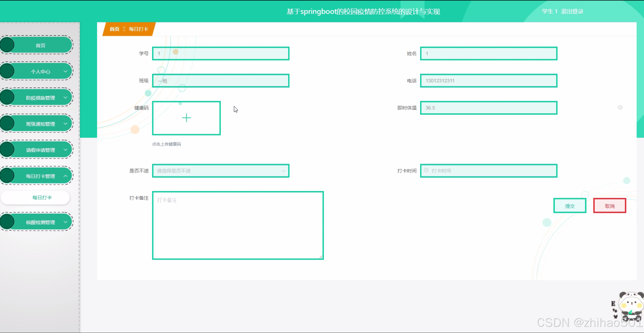Click the 退出登录 logout link
This screenshot has width=644, height=333.
(x=572, y=11)
